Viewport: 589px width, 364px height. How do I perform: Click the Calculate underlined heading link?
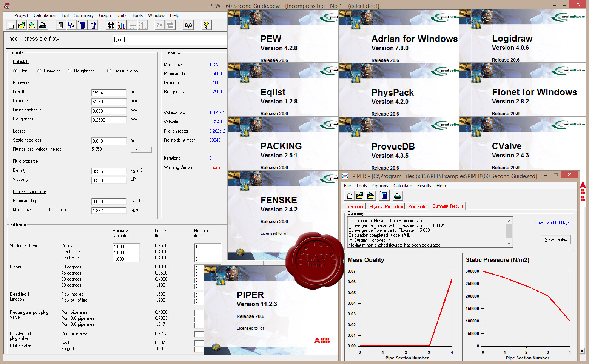pyautogui.click(x=21, y=62)
